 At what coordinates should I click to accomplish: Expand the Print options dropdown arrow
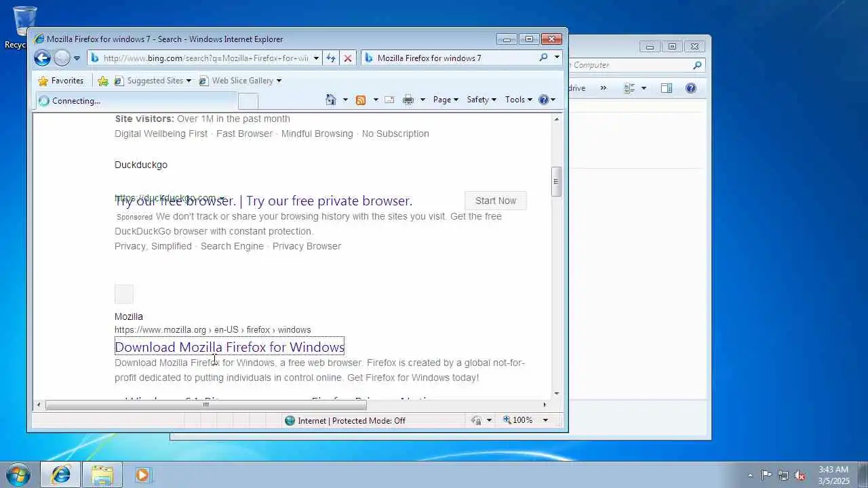(422, 100)
